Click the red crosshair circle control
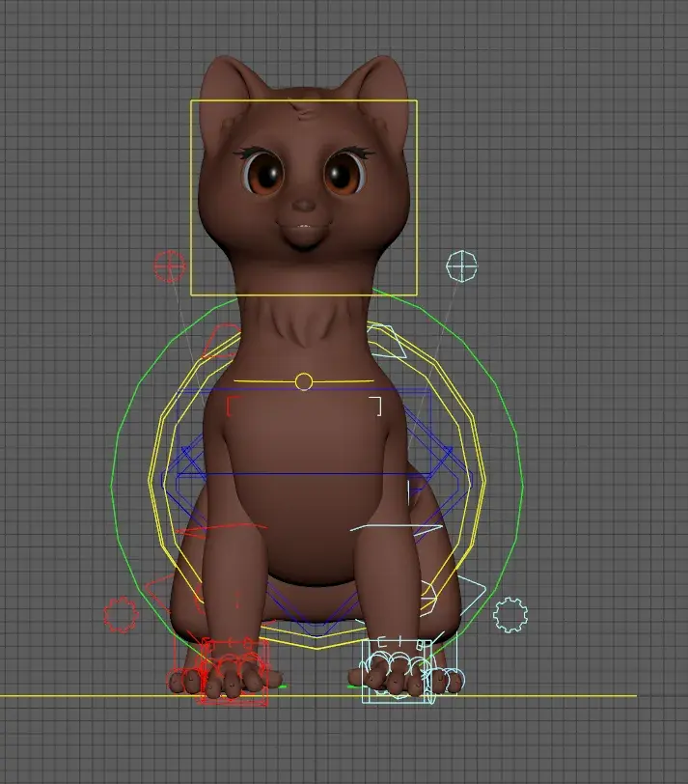The image size is (688, 784). pos(169,266)
